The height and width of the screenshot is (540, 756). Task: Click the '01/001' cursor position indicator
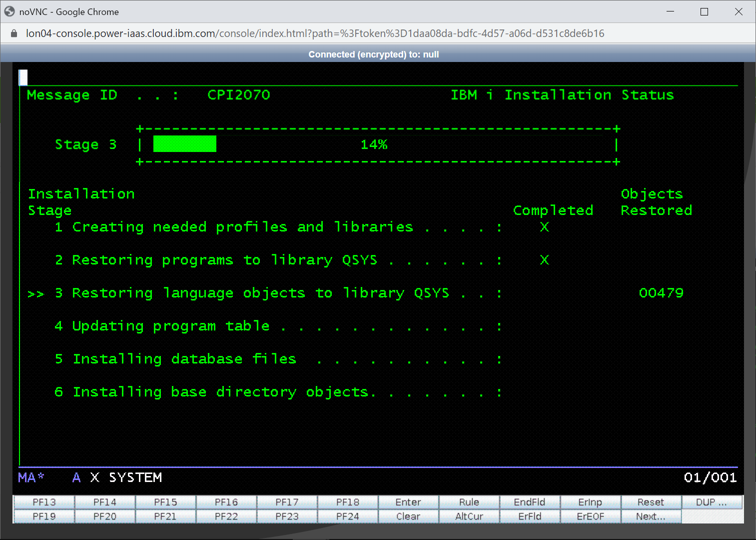710,477
